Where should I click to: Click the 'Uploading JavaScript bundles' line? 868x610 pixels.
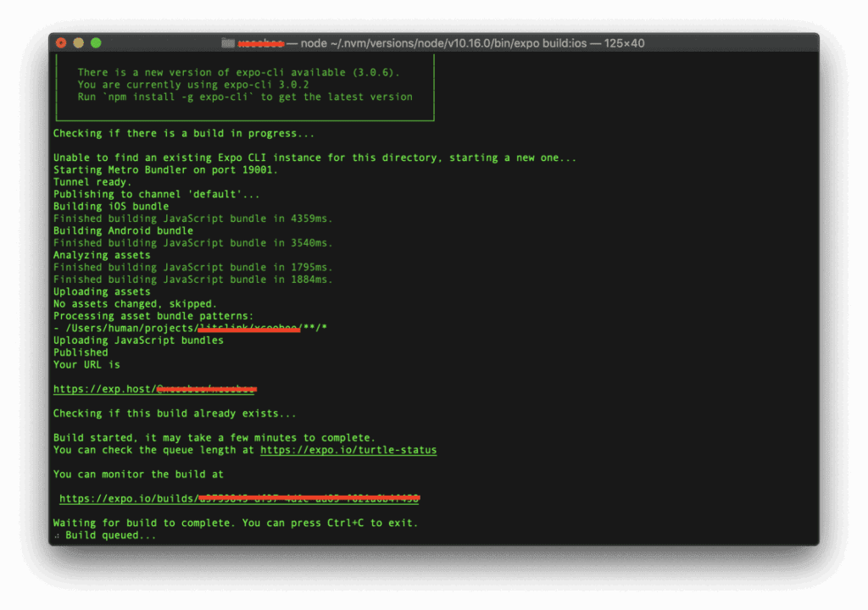pyautogui.click(x=138, y=340)
